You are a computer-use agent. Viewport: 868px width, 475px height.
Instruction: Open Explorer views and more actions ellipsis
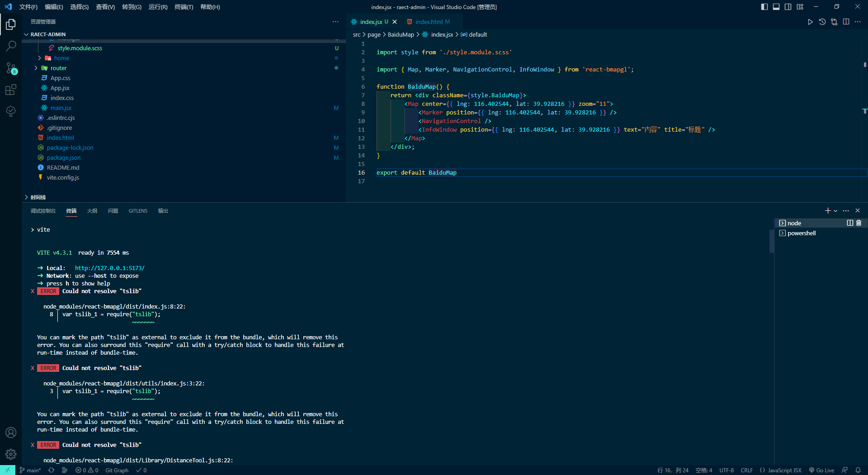(335, 22)
